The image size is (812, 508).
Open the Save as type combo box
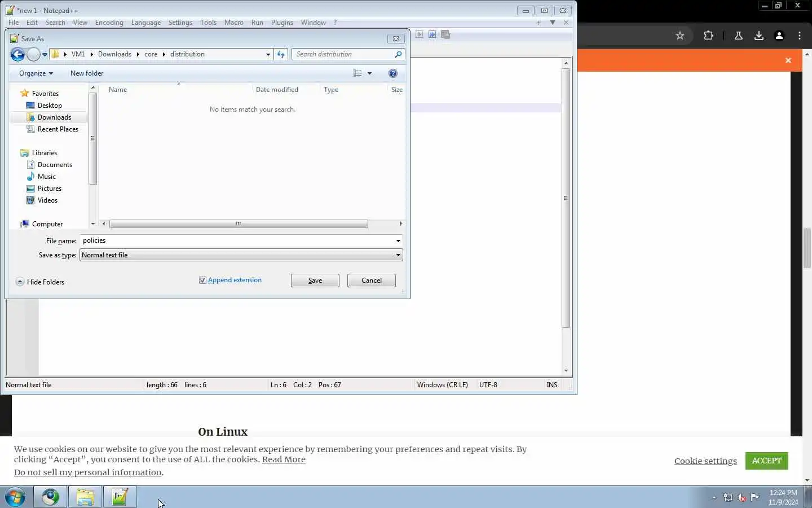[x=241, y=255]
